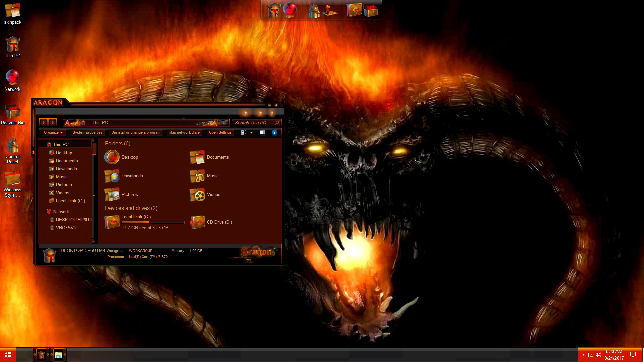The height and width of the screenshot is (362, 644).
Task: Click the navigation pane scroll down arrow
Action: [94, 241]
